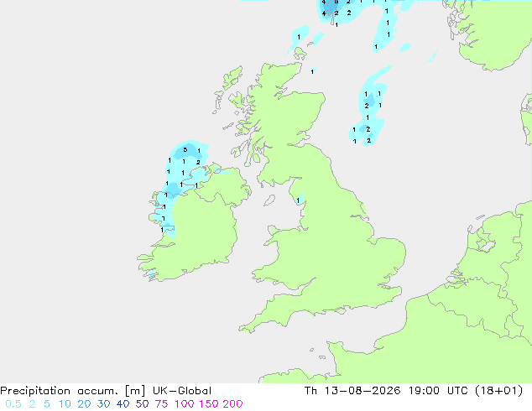
Task: Click the 0.5 legend value
Action: [13, 404]
